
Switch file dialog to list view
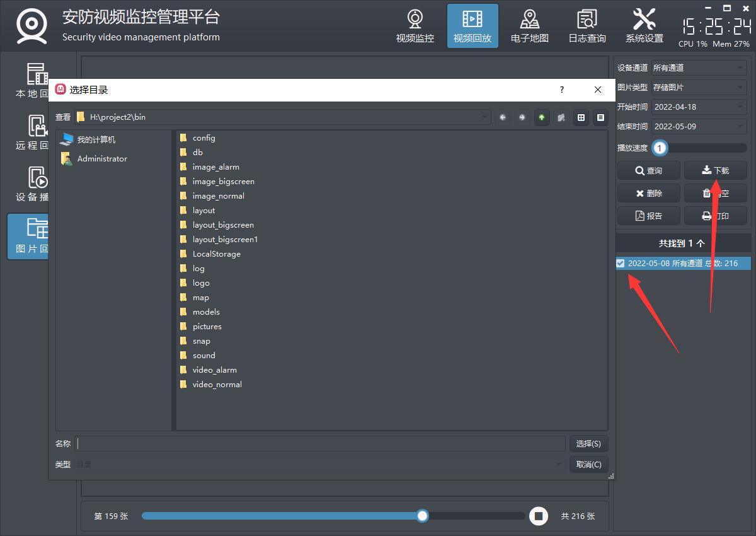(x=581, y=117)
